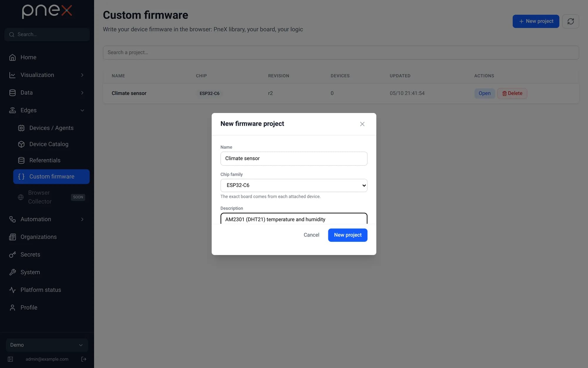
Task: Click the Home house icon
Action: tap(12, 57)
